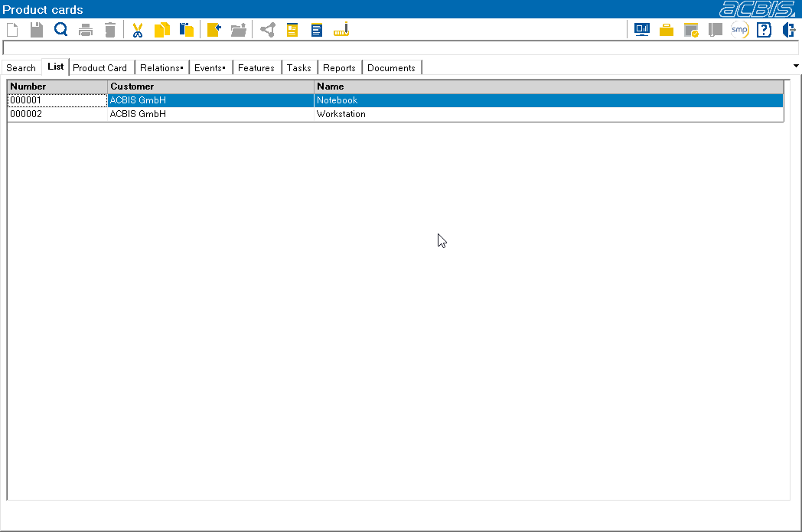Image resolution: width=802 pixels, height=532 pixels.
Task: Click the Delete trash can icon
Action: pos(110,30)
